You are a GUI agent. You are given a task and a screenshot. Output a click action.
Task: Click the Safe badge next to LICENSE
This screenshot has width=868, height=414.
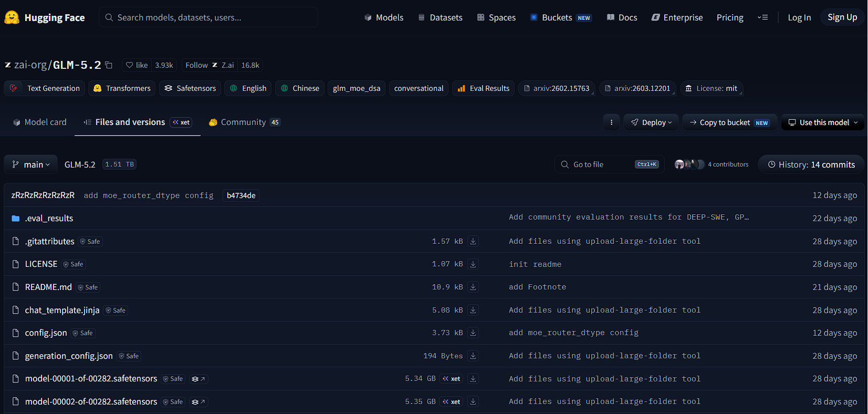[74, 264]
